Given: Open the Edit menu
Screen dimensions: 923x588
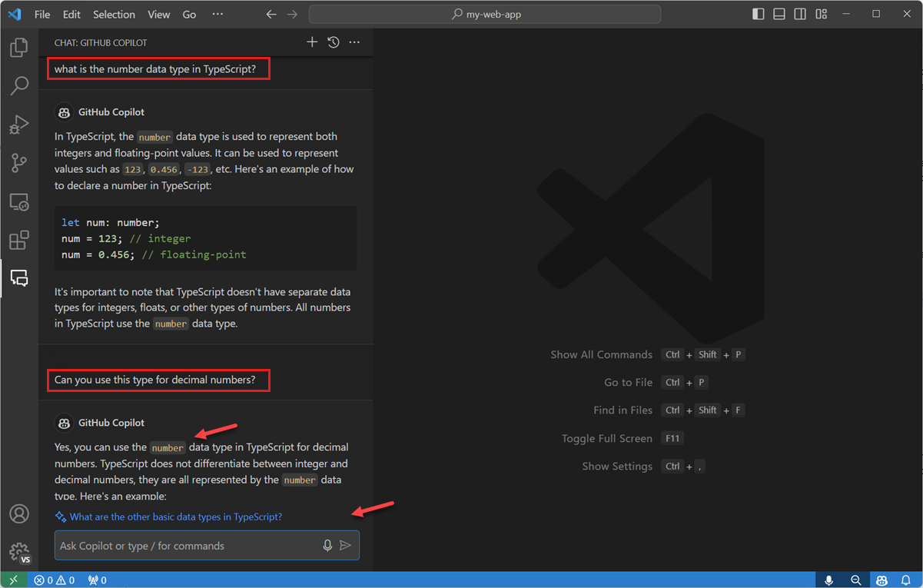Looking at the screenshot, I should (71, 15).
